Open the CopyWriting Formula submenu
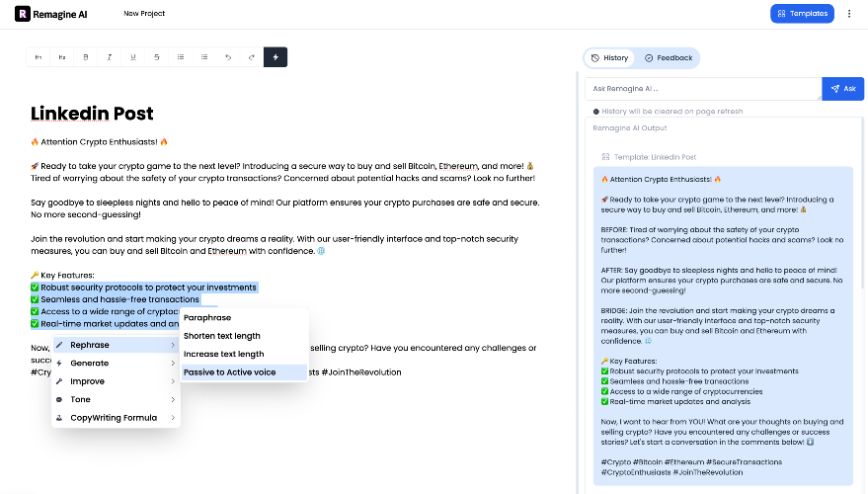Screen dimensions: 868x494 pyautogui.click(x=116, y=418)
